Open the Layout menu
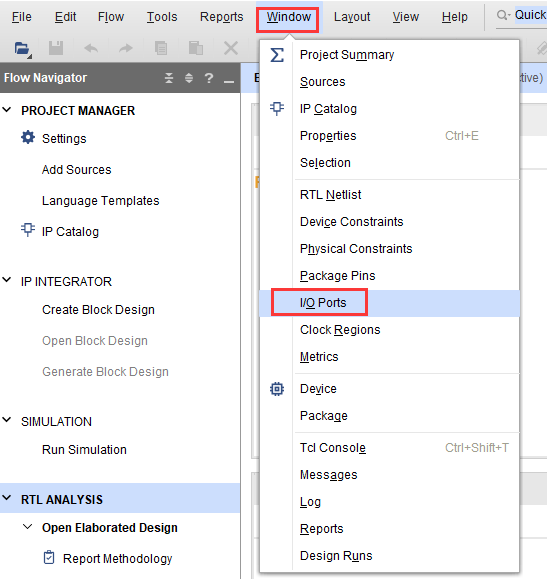The width and height of the screenshot is (547, 579). point(352,17)
